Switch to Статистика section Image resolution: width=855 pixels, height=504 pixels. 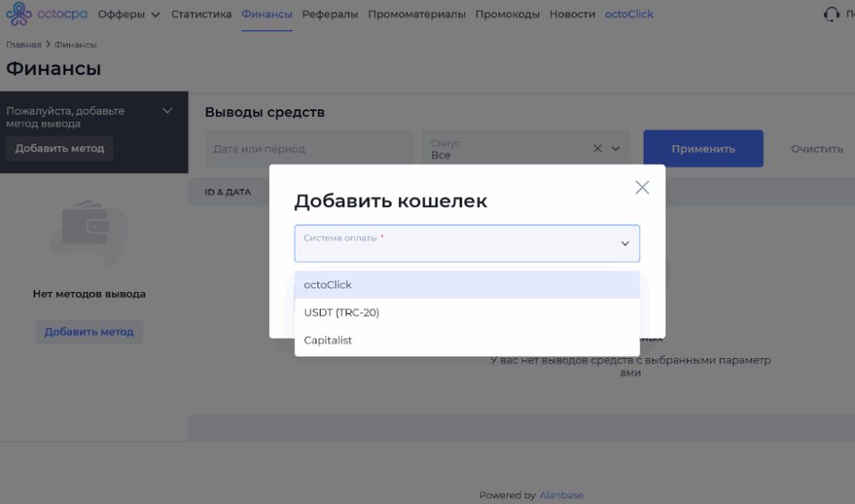(200, 13)
